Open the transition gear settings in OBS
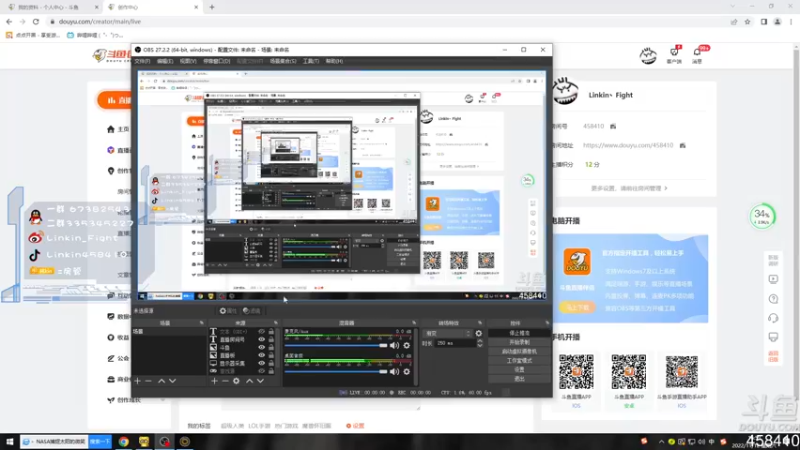Screen dimensions: 800x450 479,333
